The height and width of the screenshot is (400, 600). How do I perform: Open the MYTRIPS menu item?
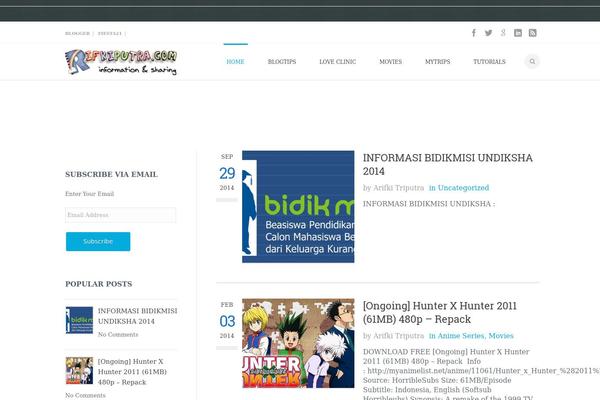click(437, 62)
